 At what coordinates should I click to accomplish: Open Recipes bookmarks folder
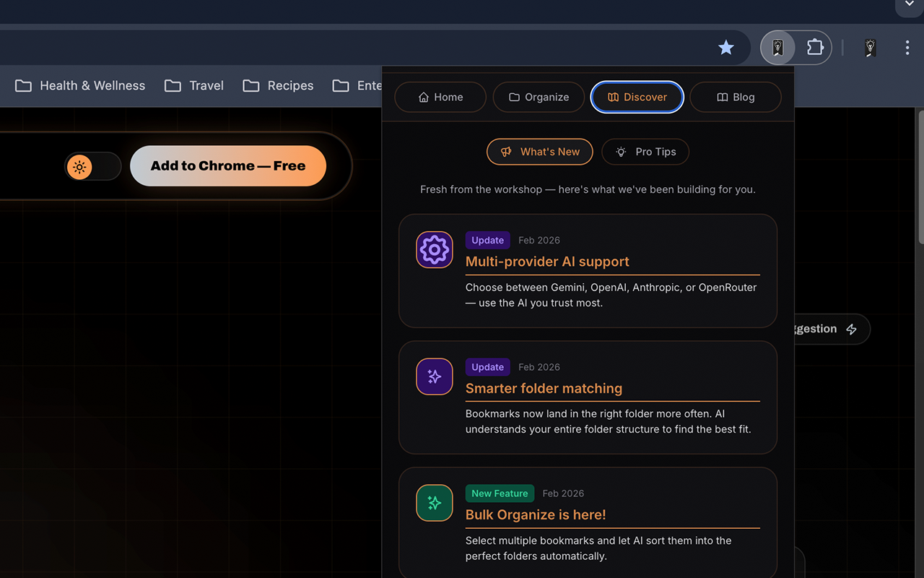(x=278, y=85)
